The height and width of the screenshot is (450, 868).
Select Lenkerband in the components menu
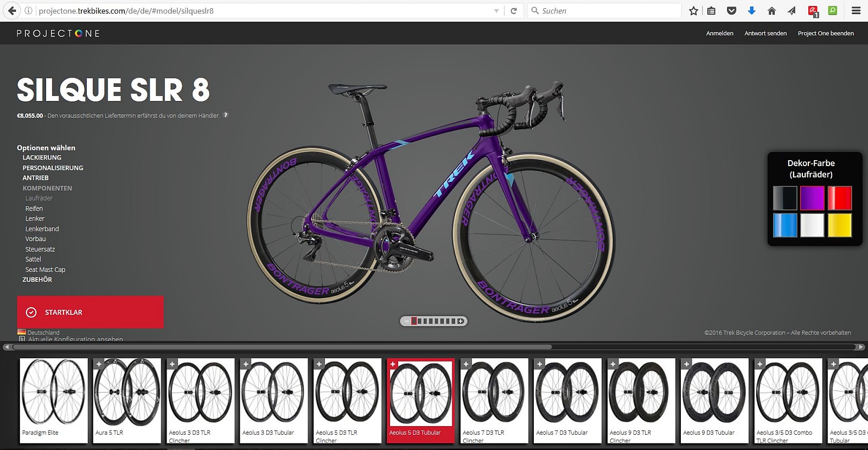42,229
